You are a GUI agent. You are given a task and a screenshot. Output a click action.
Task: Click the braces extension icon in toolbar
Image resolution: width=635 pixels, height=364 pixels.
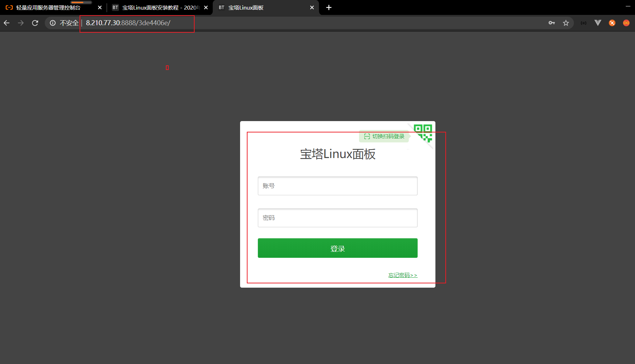pyautogui.click(x=584, y=23)
